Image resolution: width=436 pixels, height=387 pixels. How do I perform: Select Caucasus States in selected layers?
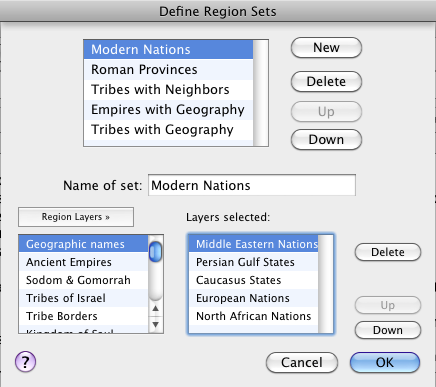(254, 280)
